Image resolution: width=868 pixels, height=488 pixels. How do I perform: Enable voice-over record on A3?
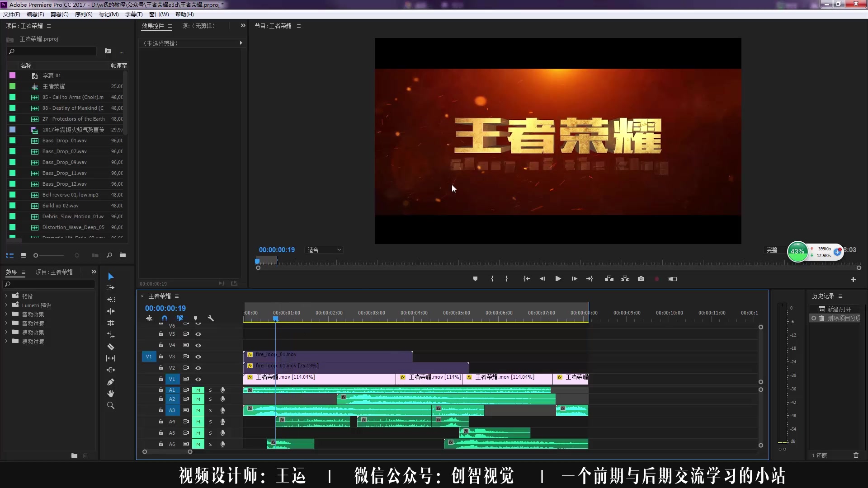point(222,410)
